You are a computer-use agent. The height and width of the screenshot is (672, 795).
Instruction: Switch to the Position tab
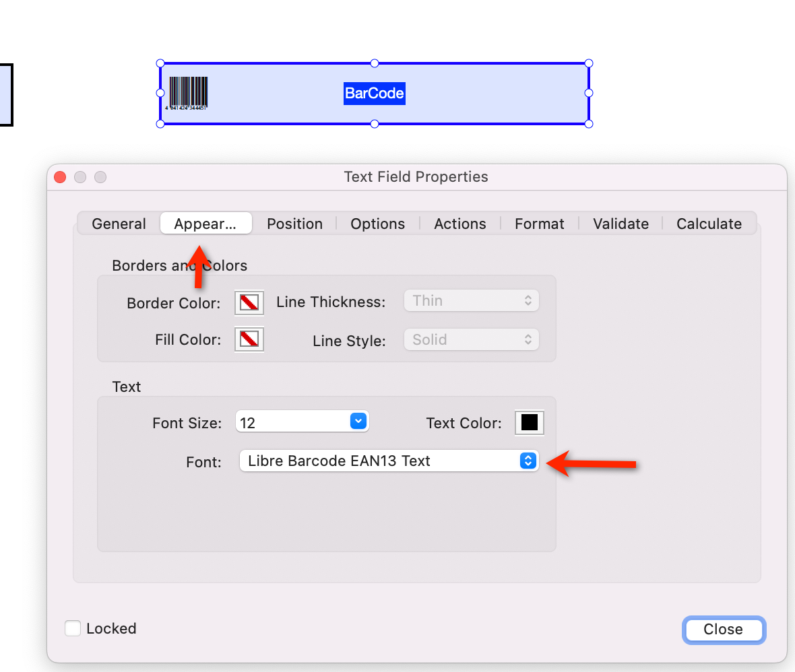tap(294, 224)
